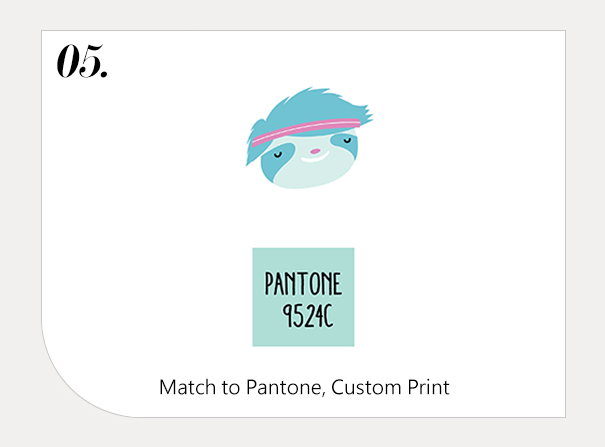Screen dimensions: 605x447
Task: Click the 05. step number heading
Action: coord(82,61)
